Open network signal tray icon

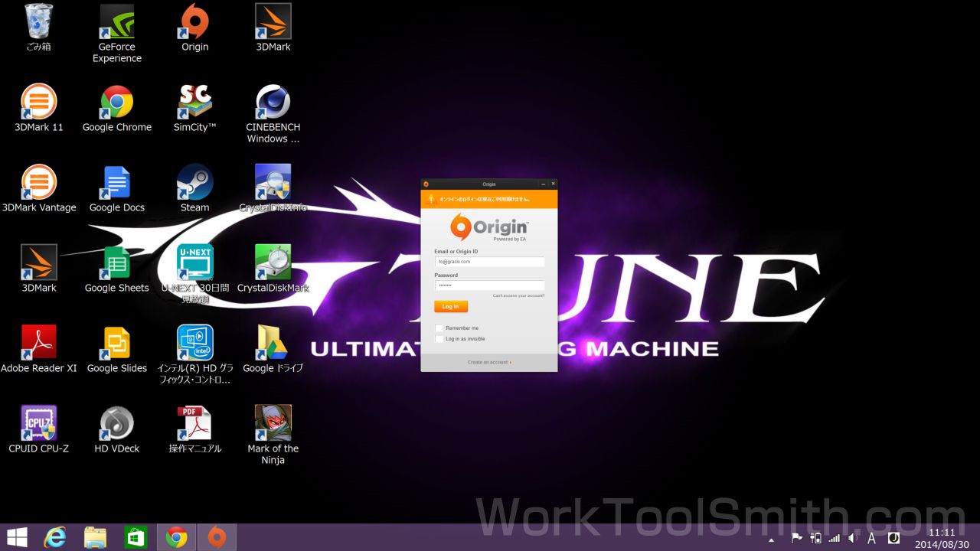[x=835, y=538]
